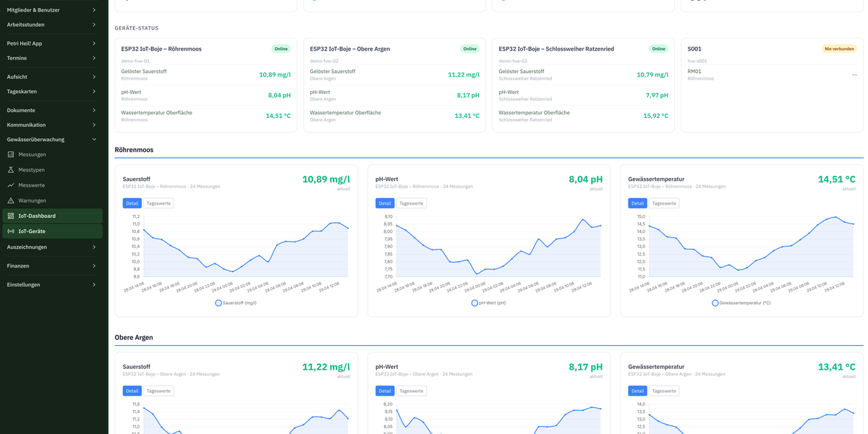Click the Messtypen flask icon
Viewport: 868px width, 434px height.
(x=11, y=170)
